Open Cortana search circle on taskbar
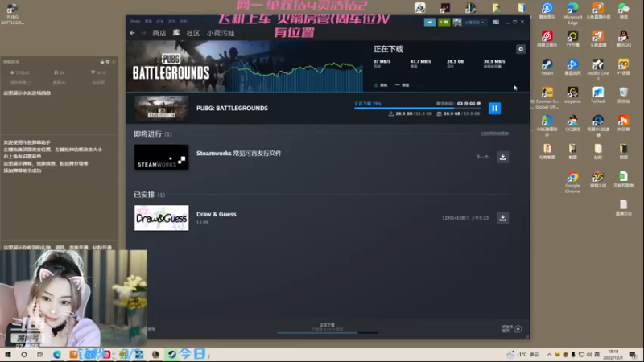Image resolution: width=644 pixels, height=362 pixels. [x=24, y=354]
